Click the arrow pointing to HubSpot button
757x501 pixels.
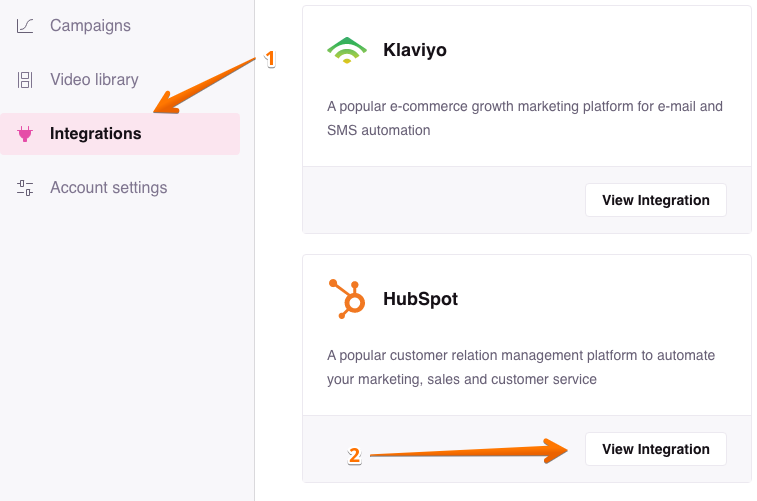coord(469,451)
